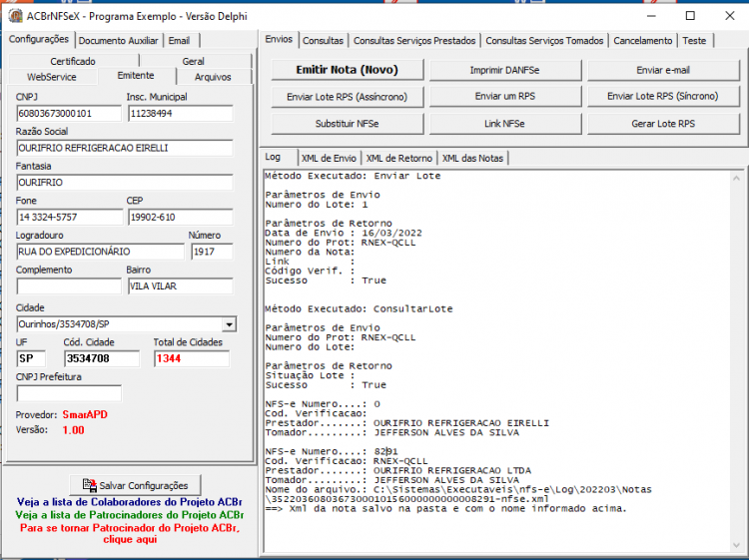The width and height of the screenshot is (749, 560).
Task: Click Enviar Lote RPS (Síncrono) button
Action: click(663, 97)
